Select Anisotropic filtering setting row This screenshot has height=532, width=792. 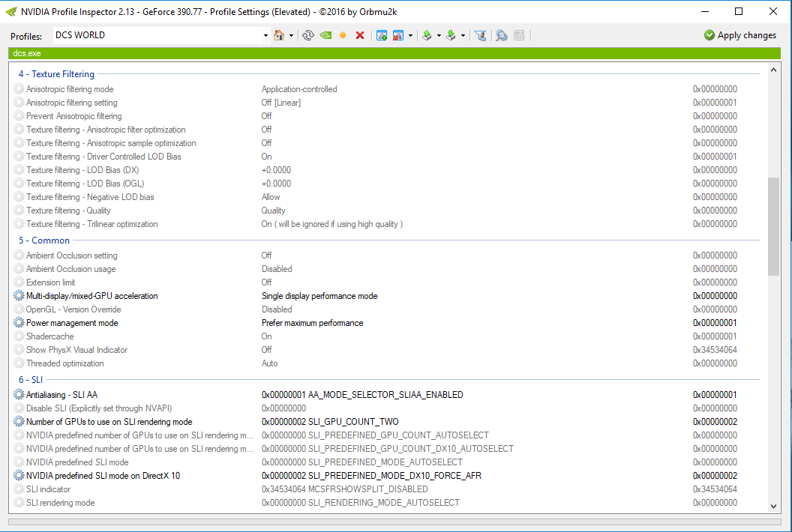386,103
